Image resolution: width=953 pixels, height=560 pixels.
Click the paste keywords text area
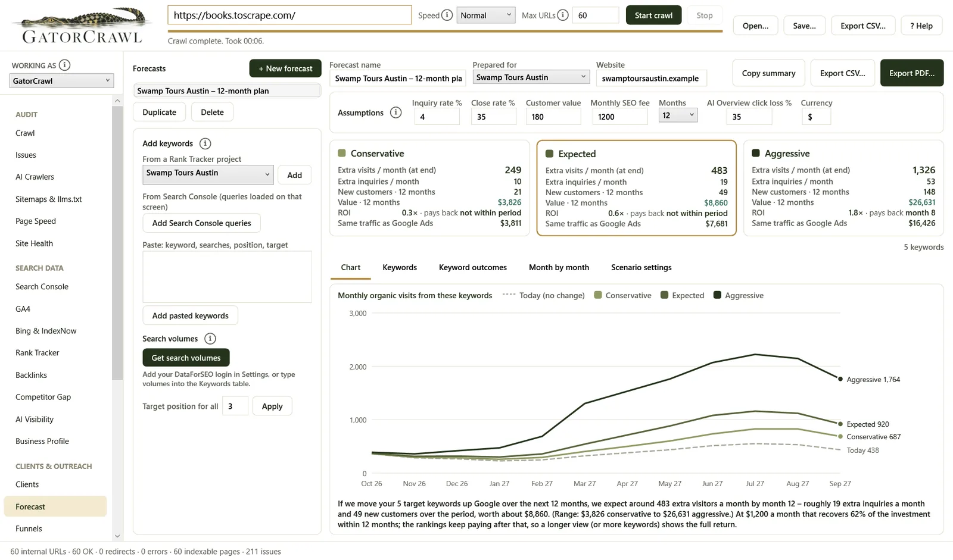[227, 277]
